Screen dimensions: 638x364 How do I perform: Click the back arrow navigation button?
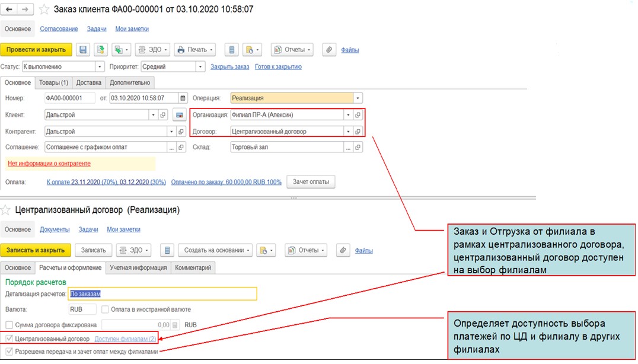[9, 10]
